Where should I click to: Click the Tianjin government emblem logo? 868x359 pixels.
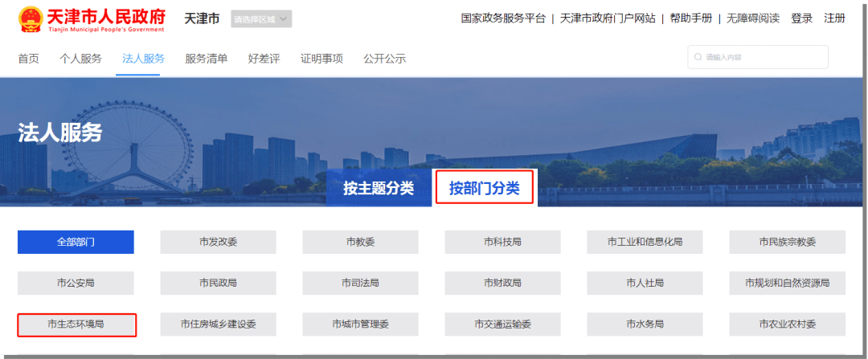[x=31, y=19]
